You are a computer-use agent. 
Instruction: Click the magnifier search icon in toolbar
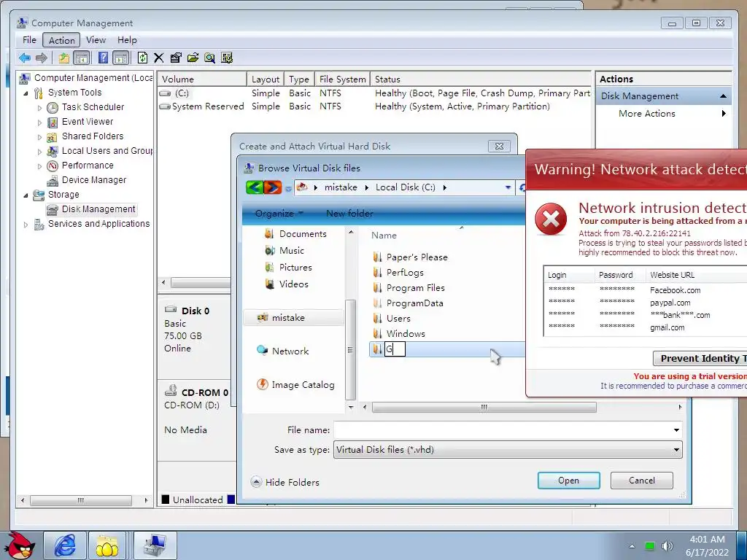click(x=209, y=58)
